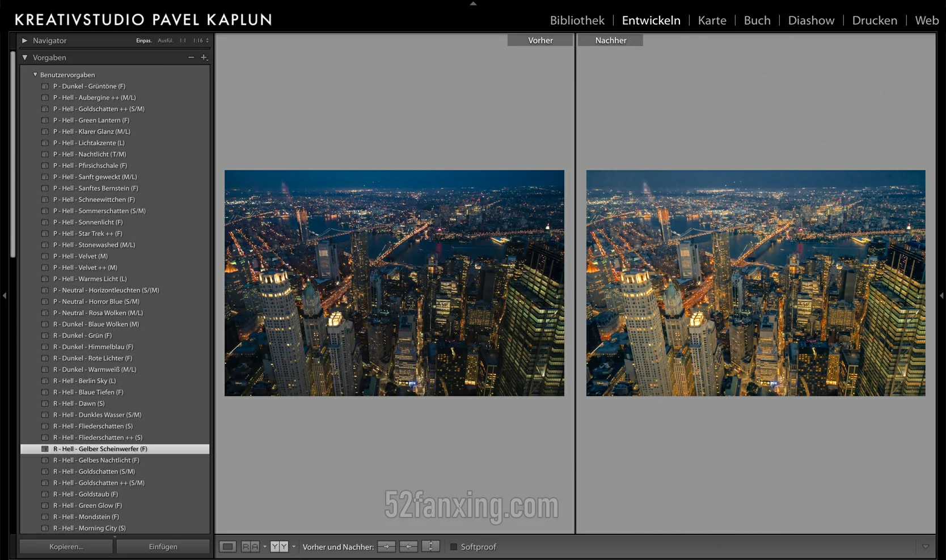Image resolution: width=946 pixels, height=560 pixels.
Task: Switch to the Entwickeln module
Action: coord(651,20)
